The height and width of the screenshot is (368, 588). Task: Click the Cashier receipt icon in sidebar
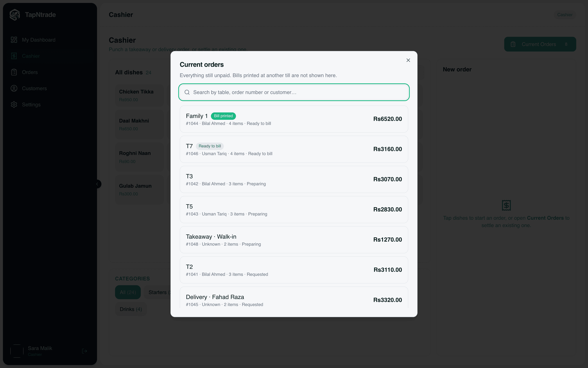point(14,56)
